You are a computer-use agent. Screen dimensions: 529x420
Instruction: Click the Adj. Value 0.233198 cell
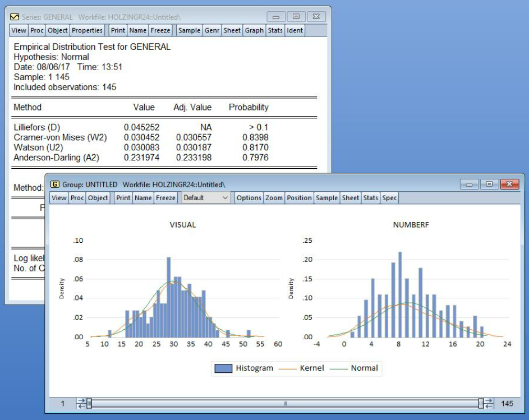[194, 158]
